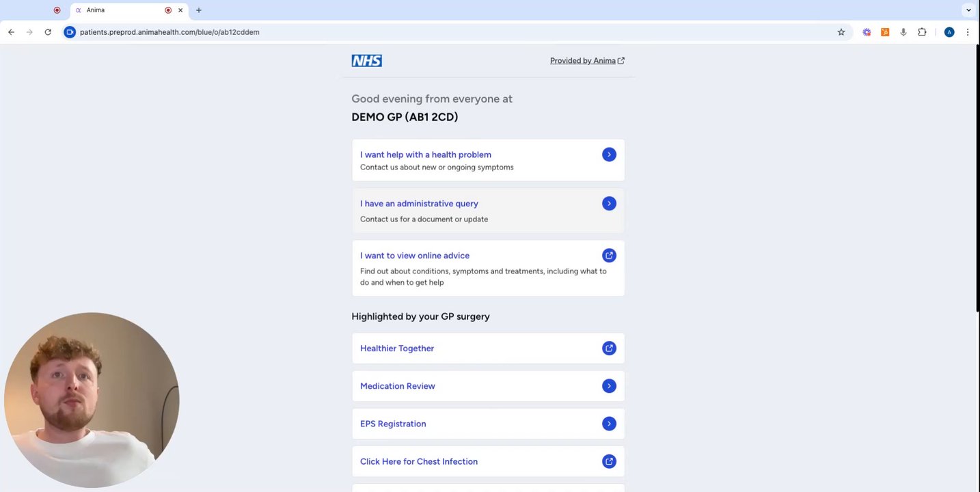Screen dimensions: 980x492
Task: Open the Chest Infection external link icon
Action: point(609,461)
